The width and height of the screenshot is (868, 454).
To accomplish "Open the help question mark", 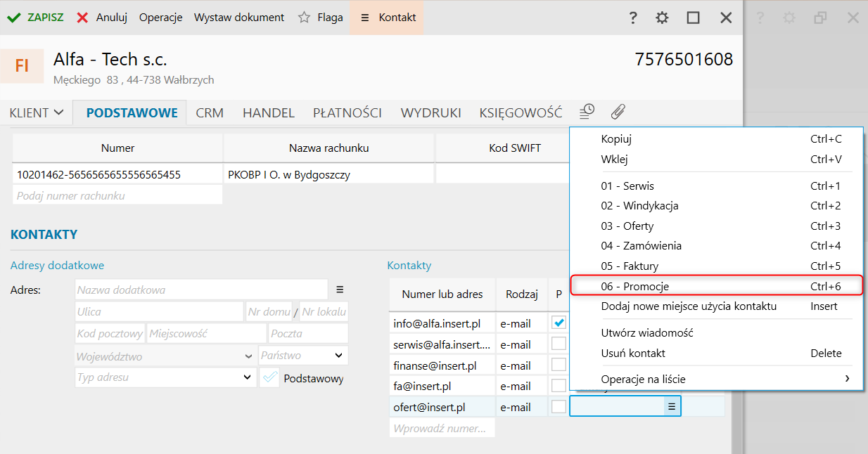I will click(x=633, y=18).
